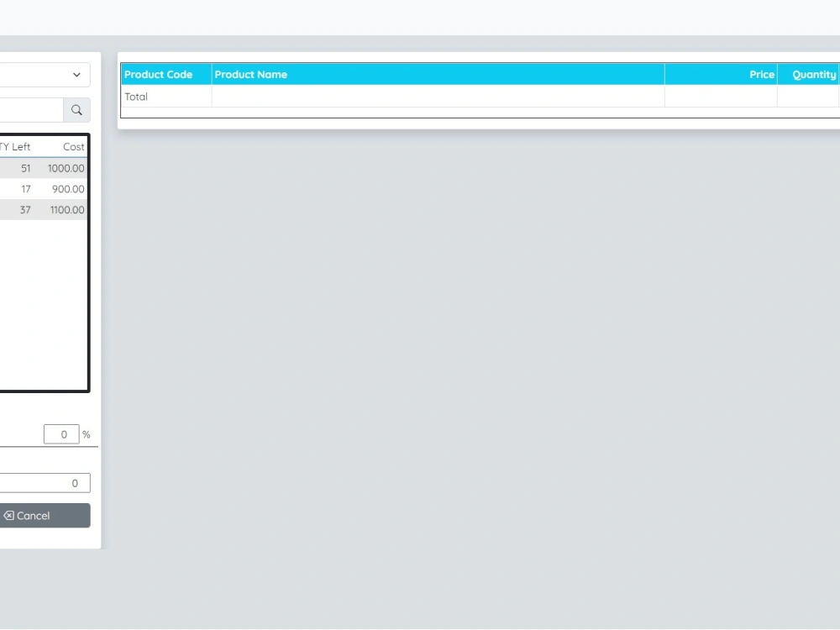
Task: Select the product row with cost 900.00
Action: tap(44, 189)
